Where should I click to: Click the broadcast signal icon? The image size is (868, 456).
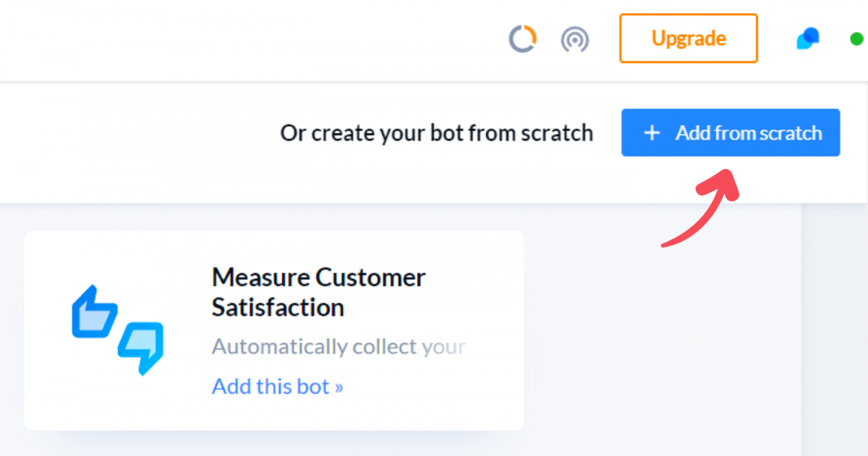tap(575, 40)
